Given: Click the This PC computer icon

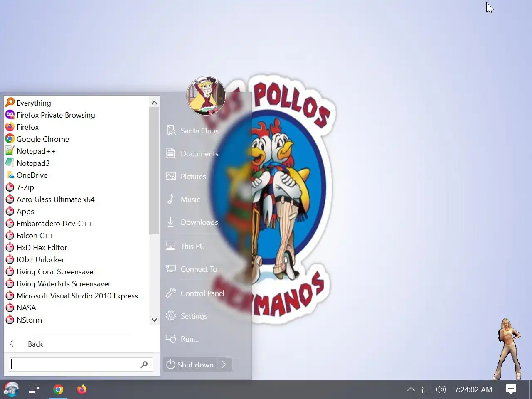Looking at the screenshot, I should pyautogui.click(x=170, y=246).
